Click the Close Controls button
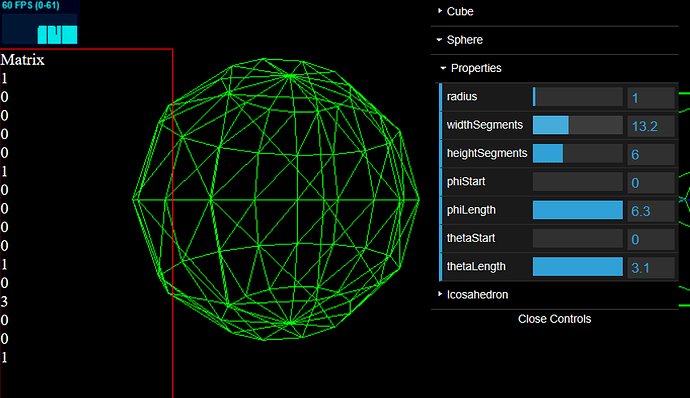 coord(554,319)
